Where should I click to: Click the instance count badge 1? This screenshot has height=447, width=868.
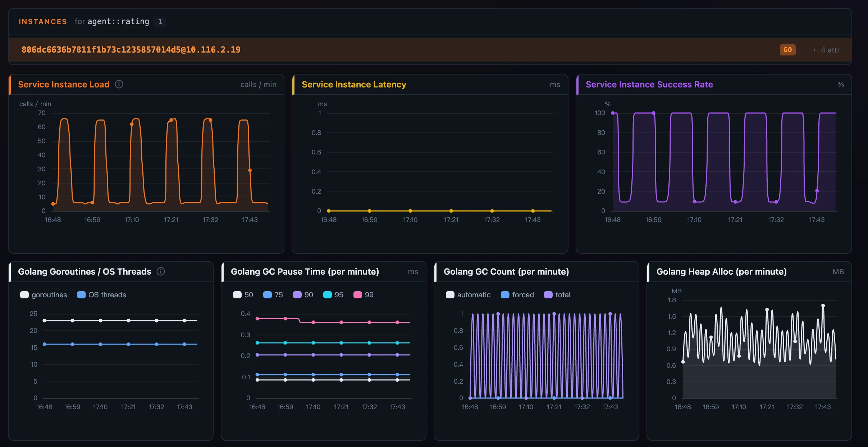point(160,22)
